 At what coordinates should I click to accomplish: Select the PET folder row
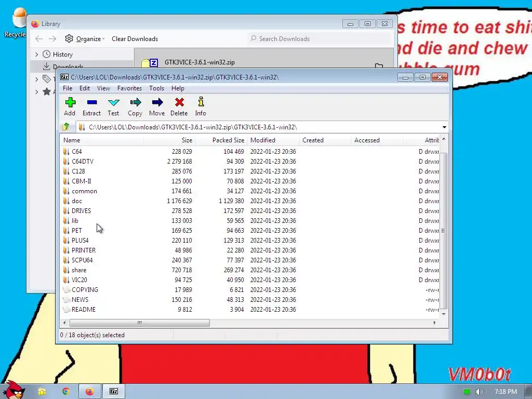tap(250, 230)
